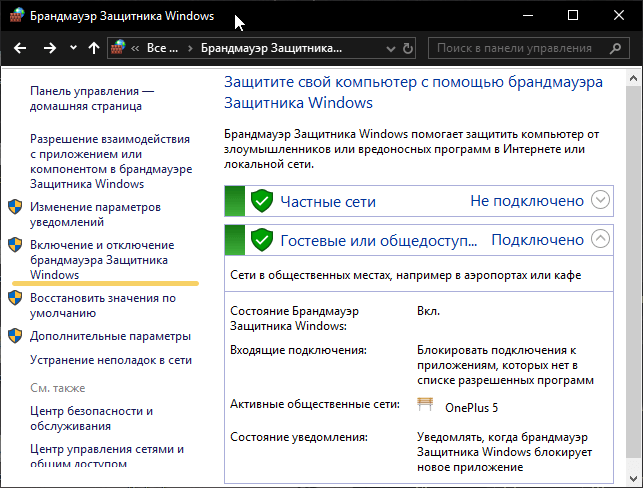Select 'Брандмауэр Защитника' breadcrumb segment
Screen dimensions: 643x488
270,48
